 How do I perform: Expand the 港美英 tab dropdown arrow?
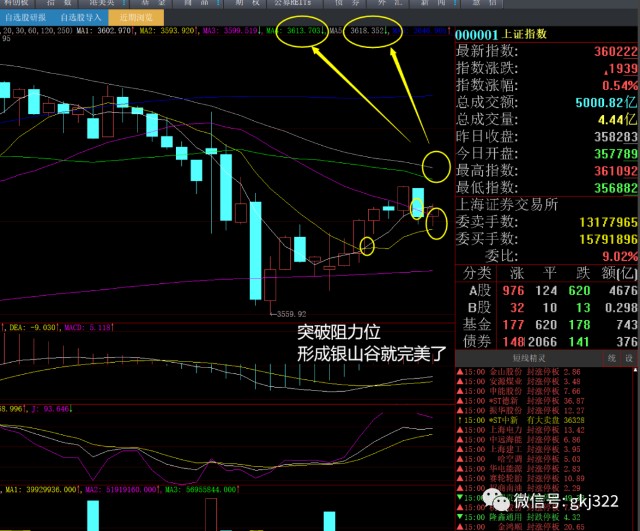[124, 3]
